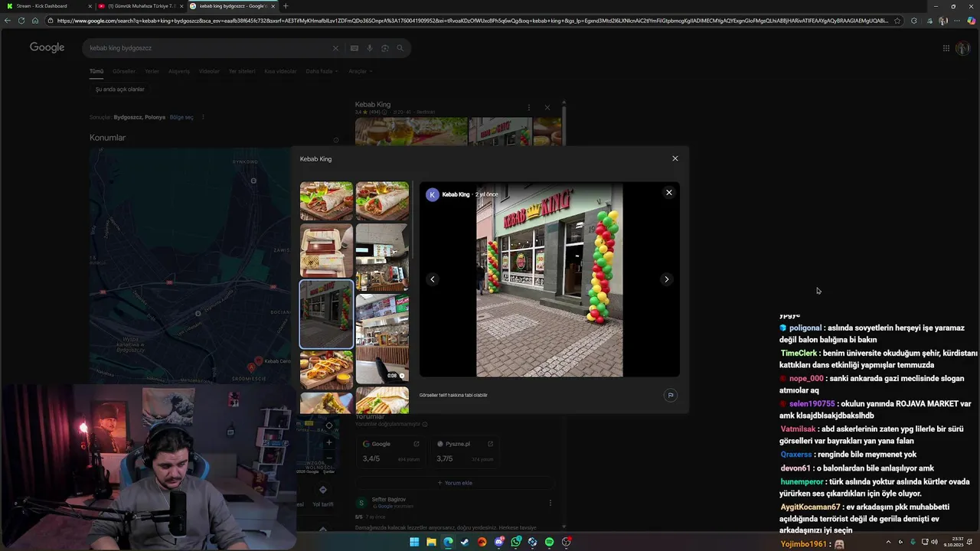Switch to the Görseller results tab
Image resolution: width=980 pixels, height=551 pixels.
[123, 71]
